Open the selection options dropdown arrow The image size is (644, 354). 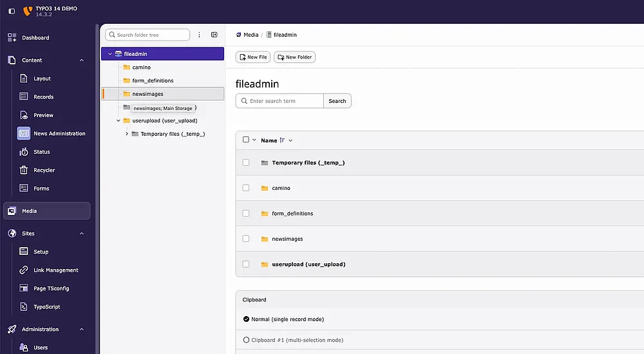pyautogui.click(x=254, y=140)
